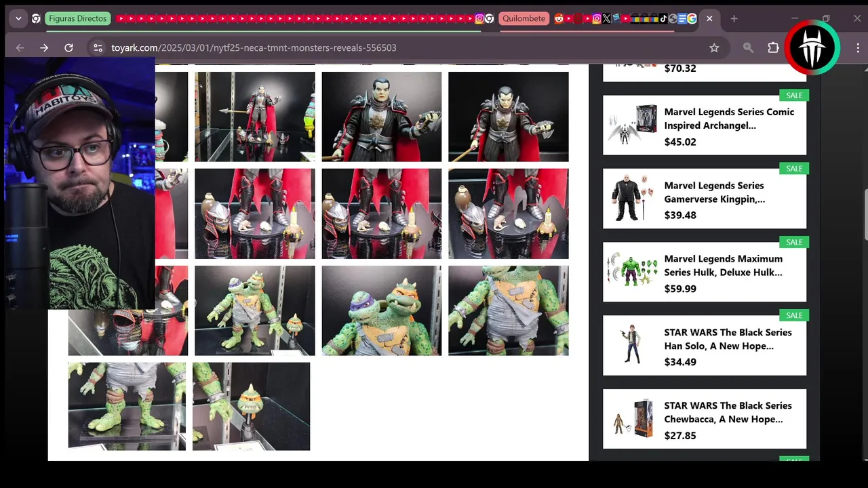Open Black Series Han Solo listing
Image resolution: width=868 pixels, height=488 pixels.
point(728,339)
